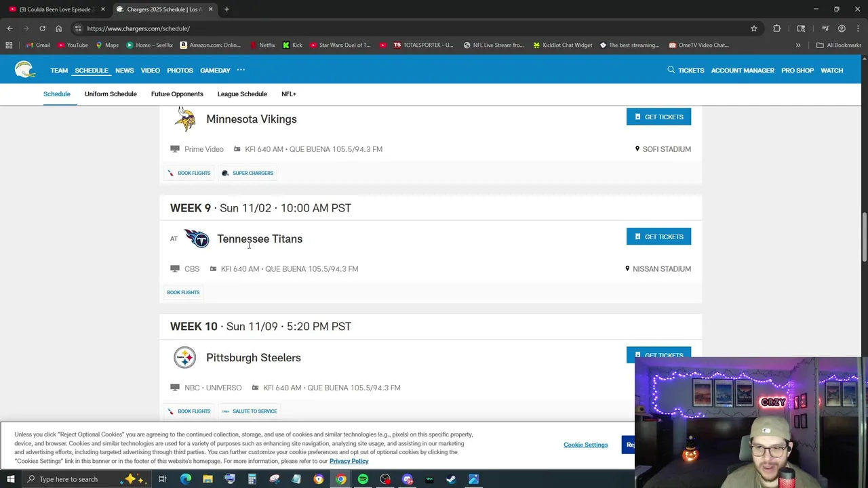This screenshot has width=868, height=488.
Task: Open the Netflix bookmark
Action: [262, 45]
